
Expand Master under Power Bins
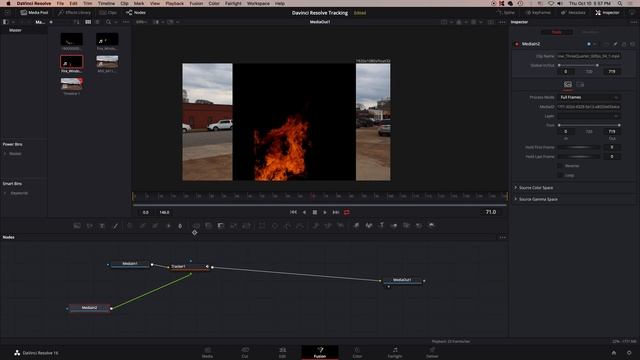tap(5, 154)
